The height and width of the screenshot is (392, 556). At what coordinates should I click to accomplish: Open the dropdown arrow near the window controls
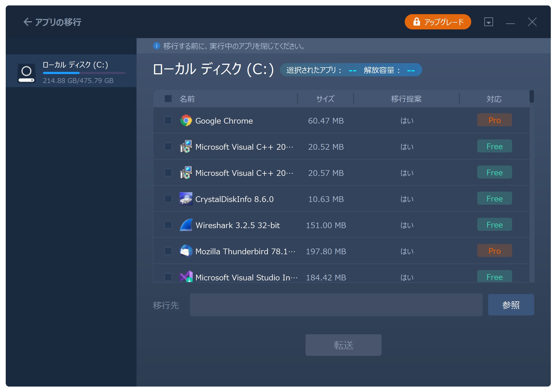pos(489,22)
